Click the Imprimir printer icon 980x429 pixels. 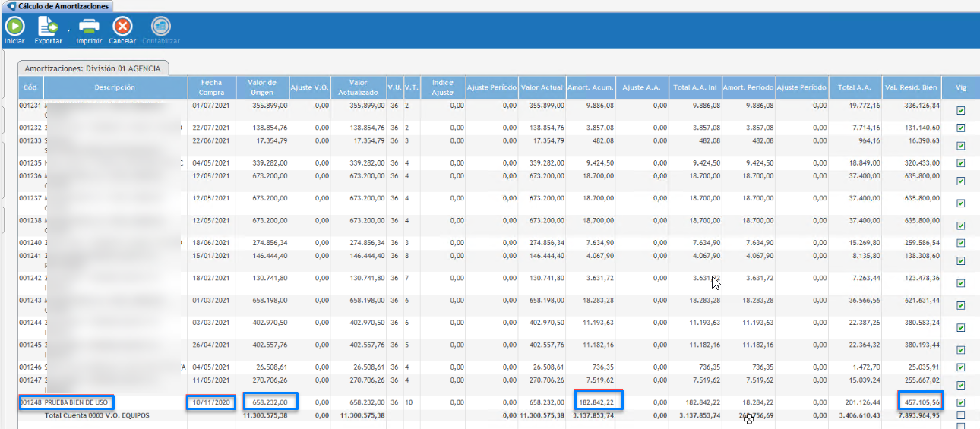(89, 27)
